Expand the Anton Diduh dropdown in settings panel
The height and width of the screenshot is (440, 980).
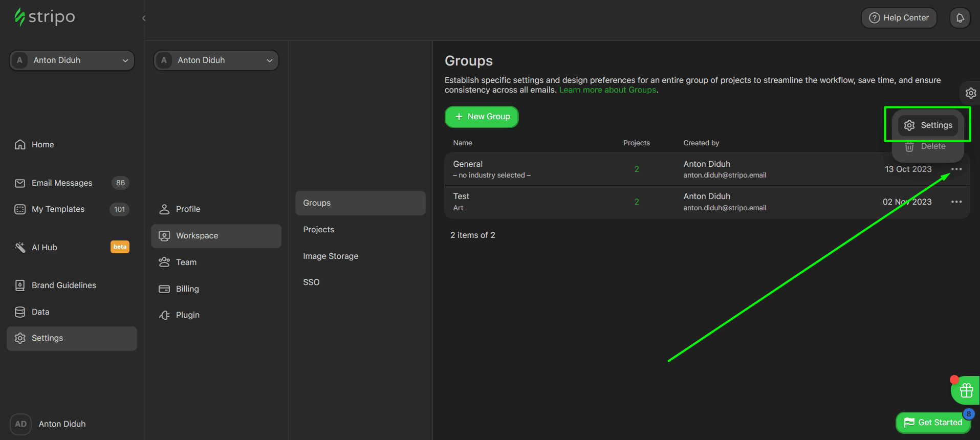tap(216, 60)
